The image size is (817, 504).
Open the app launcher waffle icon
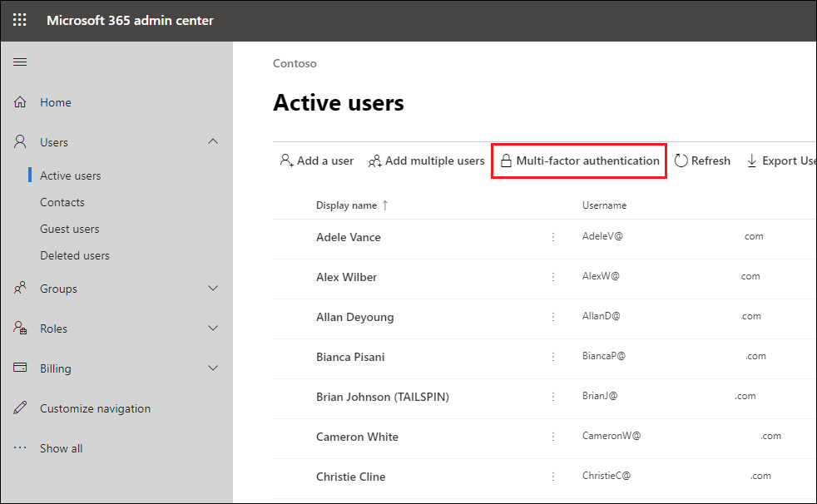pyautogui.click(x=19, y=20)
